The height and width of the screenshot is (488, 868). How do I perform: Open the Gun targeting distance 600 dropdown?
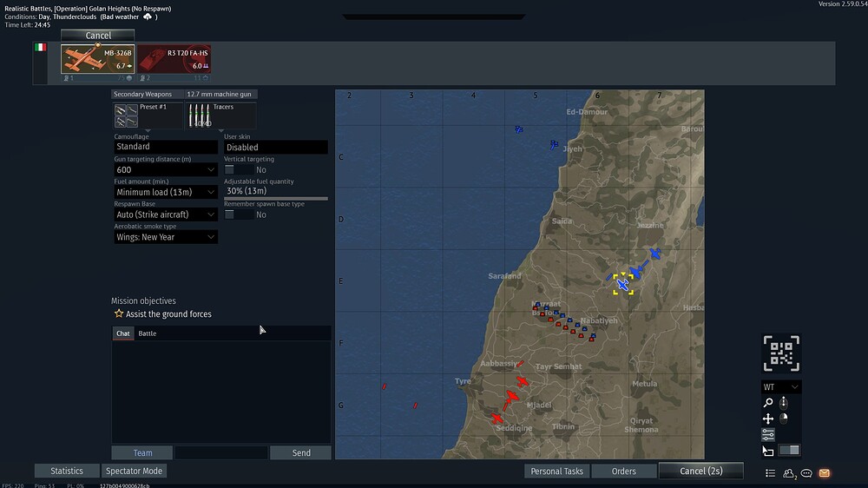[x=166, y=169]
